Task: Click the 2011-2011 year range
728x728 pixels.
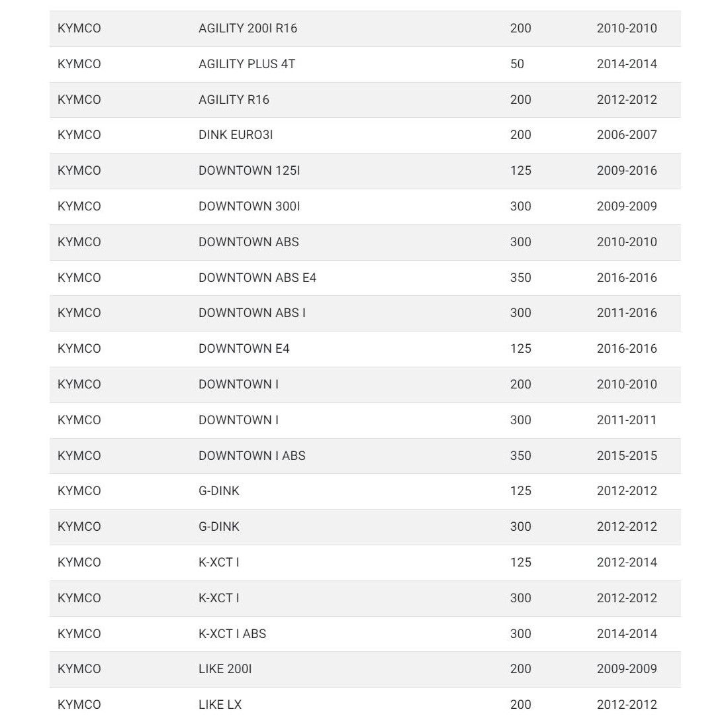Action: tap(627, 420)
